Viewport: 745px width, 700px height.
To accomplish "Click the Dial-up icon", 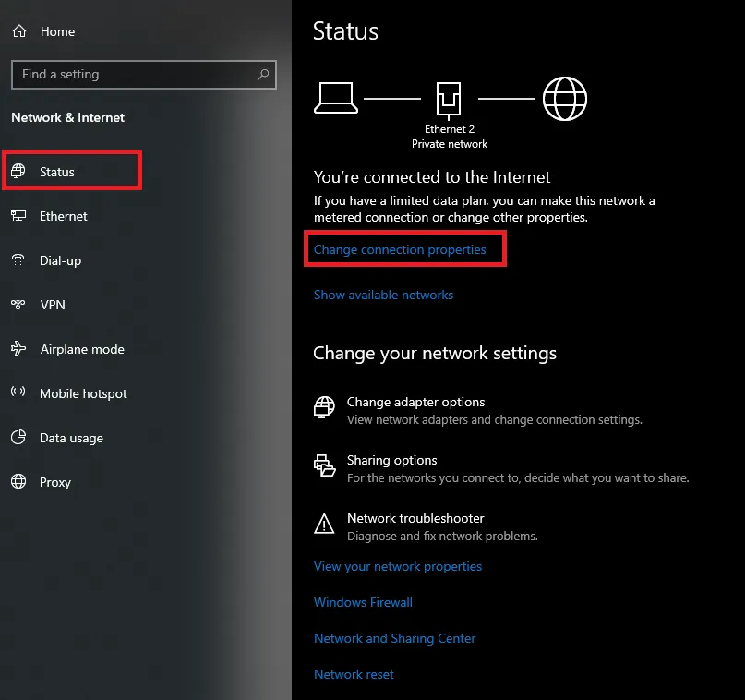I will pos(18,260).
